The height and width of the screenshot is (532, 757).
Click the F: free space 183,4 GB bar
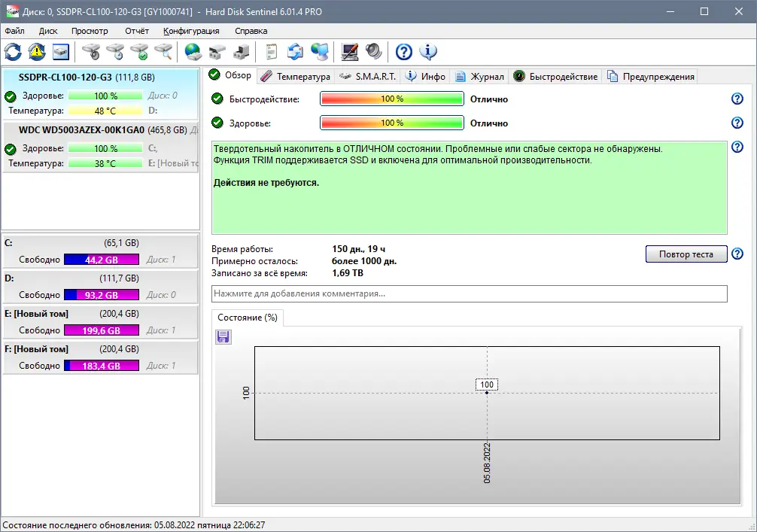(x=102, y=366)
